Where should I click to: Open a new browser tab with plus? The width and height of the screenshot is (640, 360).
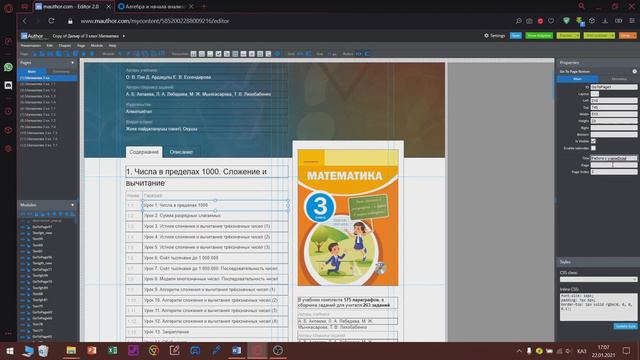click(204, 7)
